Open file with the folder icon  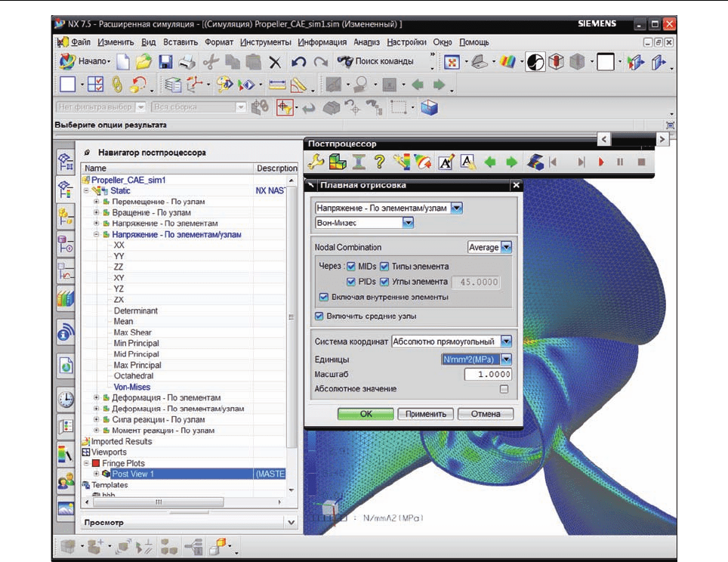(x=143, y=62)
